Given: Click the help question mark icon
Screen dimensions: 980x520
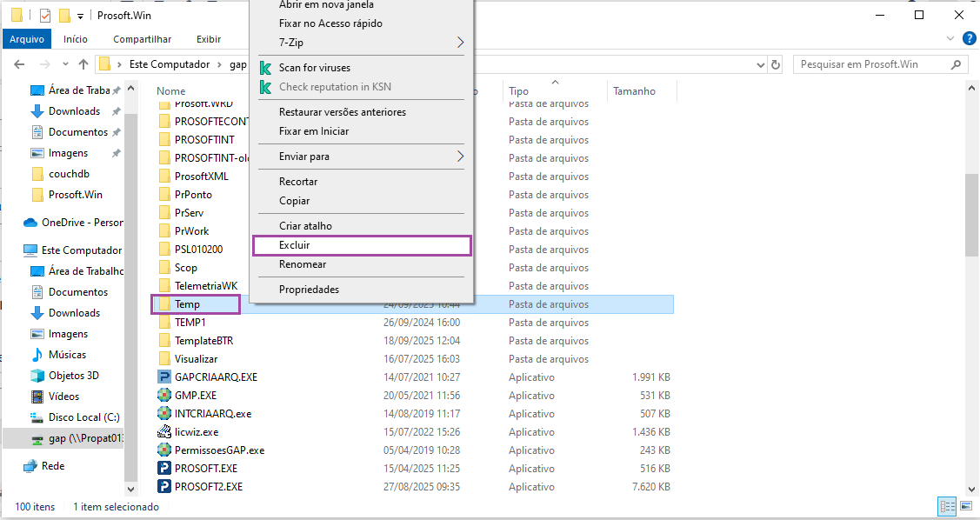Looking at the screenshot, I should tap(970, 39).
